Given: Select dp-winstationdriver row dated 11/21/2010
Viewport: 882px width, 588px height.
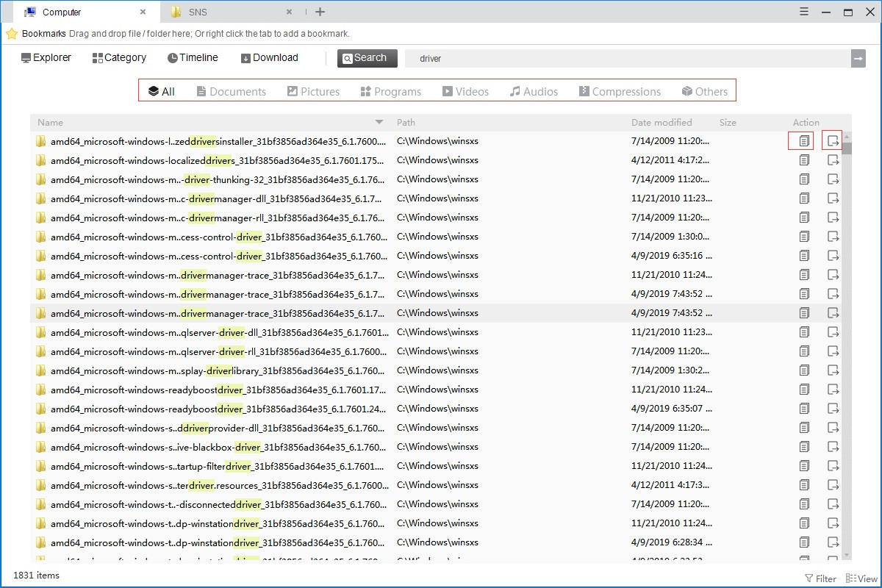Looking at the screenshot, I should point(436,523).
